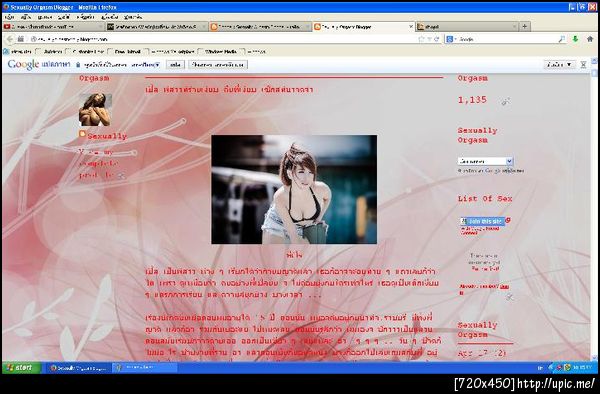
Task: Reload the page from address bar
Action: click(x=437, y=39)
